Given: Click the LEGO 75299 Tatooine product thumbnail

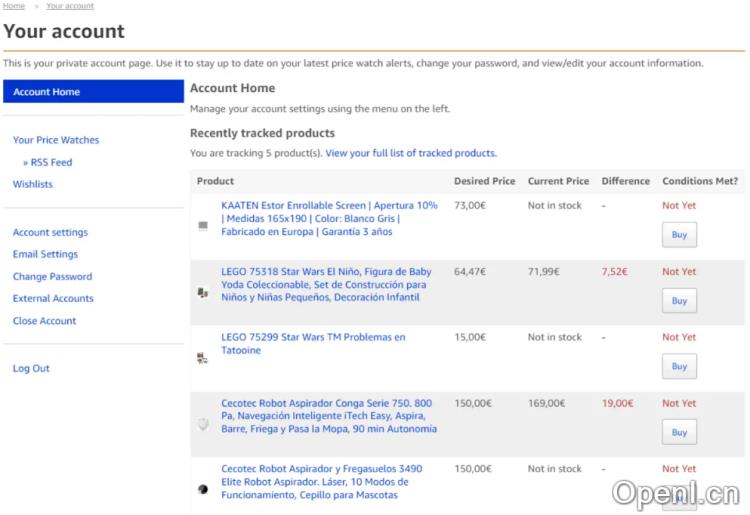Looking at the screenshot, I should 203,358.
